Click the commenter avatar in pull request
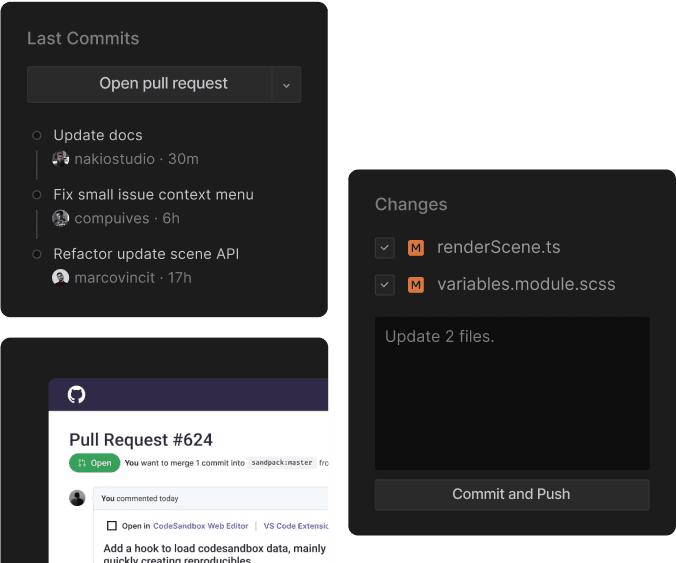The image size is (676, 563). pos(77,498)
